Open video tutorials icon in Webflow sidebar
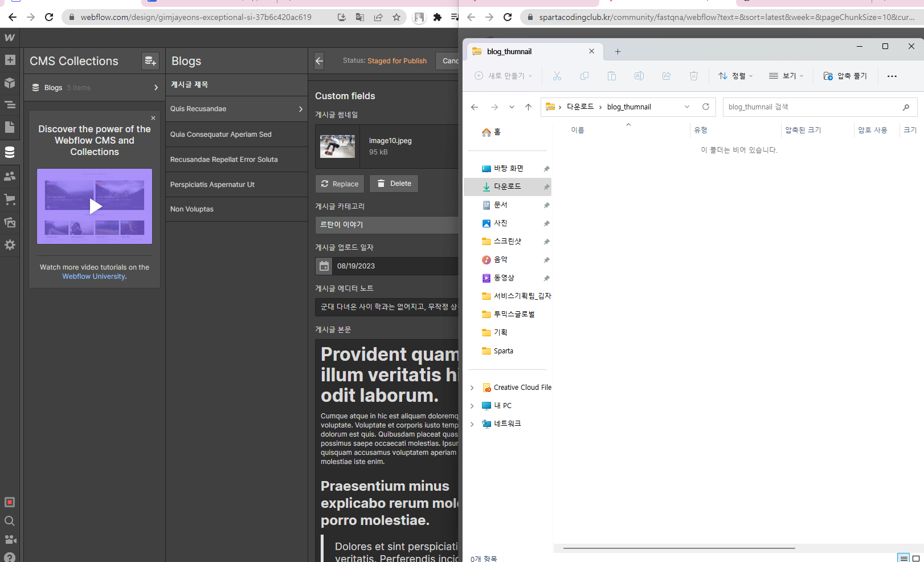Image resolution: width=924 pixels, height=562 pixels. pyautogui.click(x=10, y=539)
